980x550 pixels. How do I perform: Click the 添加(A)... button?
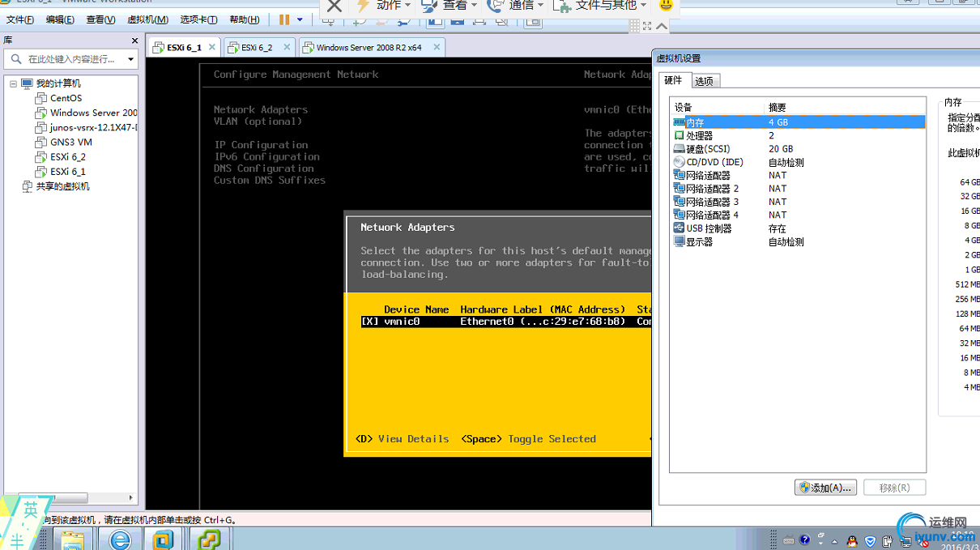coord(825,488)
